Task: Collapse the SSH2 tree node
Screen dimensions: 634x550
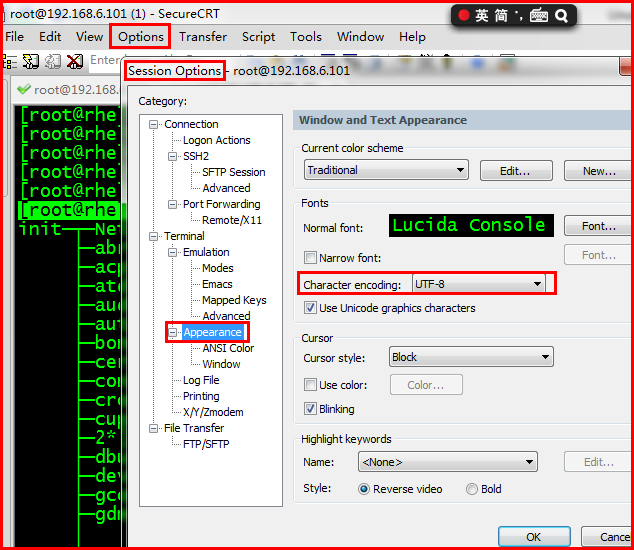Action: (x=172, y=156)
